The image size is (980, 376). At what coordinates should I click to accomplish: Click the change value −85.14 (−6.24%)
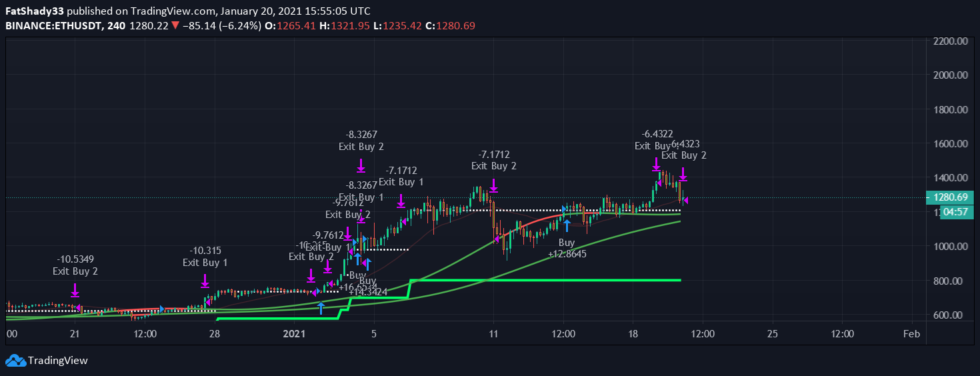click(x=221, y=26)
